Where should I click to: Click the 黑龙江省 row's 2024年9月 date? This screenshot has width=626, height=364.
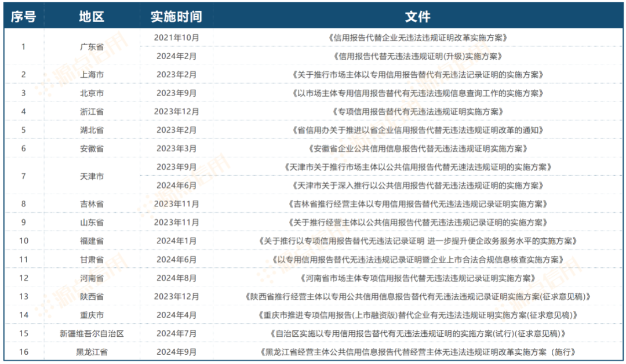point(176,352)
